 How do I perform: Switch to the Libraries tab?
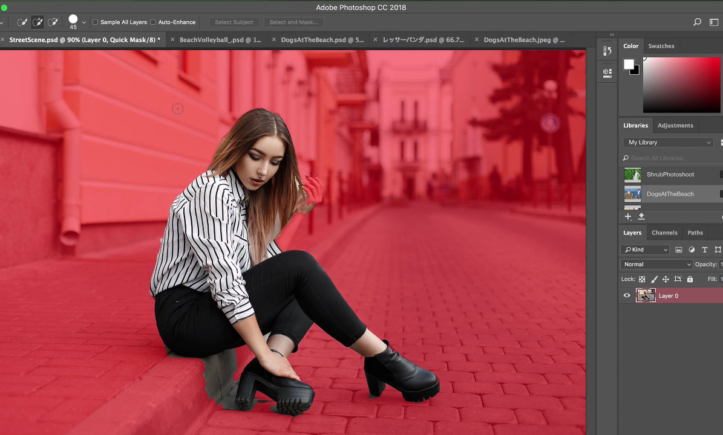point(635,125)
